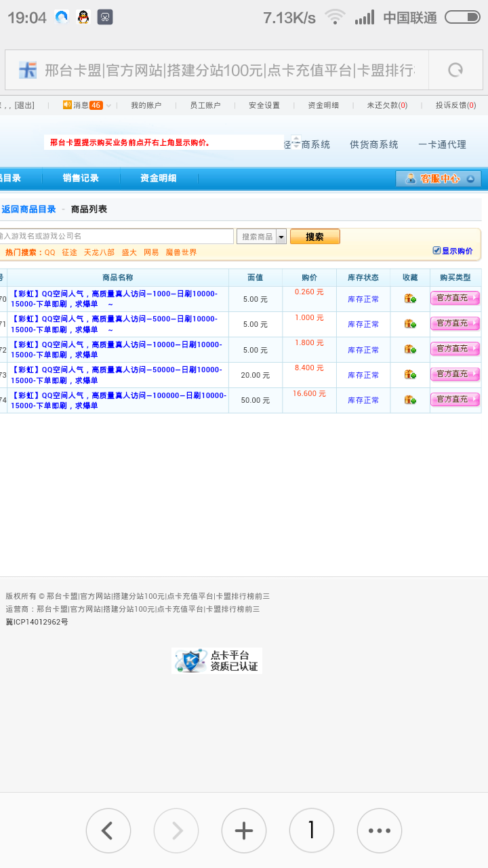Viewport: 488px width, 868px height.
Task: Switch to 一卡通代理
Action: coord(443,144)
